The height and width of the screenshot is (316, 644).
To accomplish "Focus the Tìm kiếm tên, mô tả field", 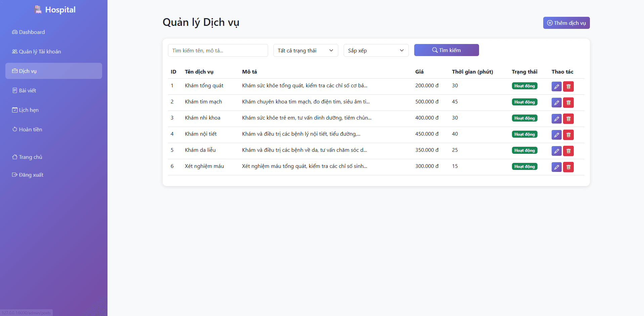I will pyautogui.click(x=218, y=50).
